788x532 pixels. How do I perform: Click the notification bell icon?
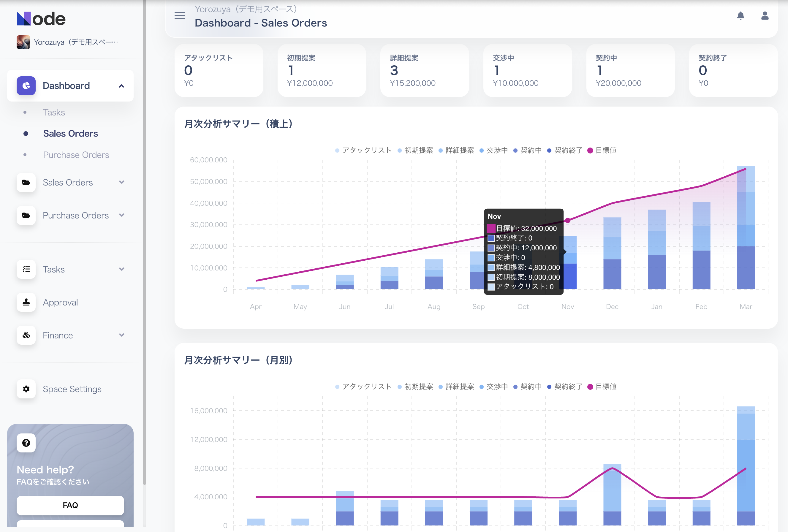click(740, 16)
